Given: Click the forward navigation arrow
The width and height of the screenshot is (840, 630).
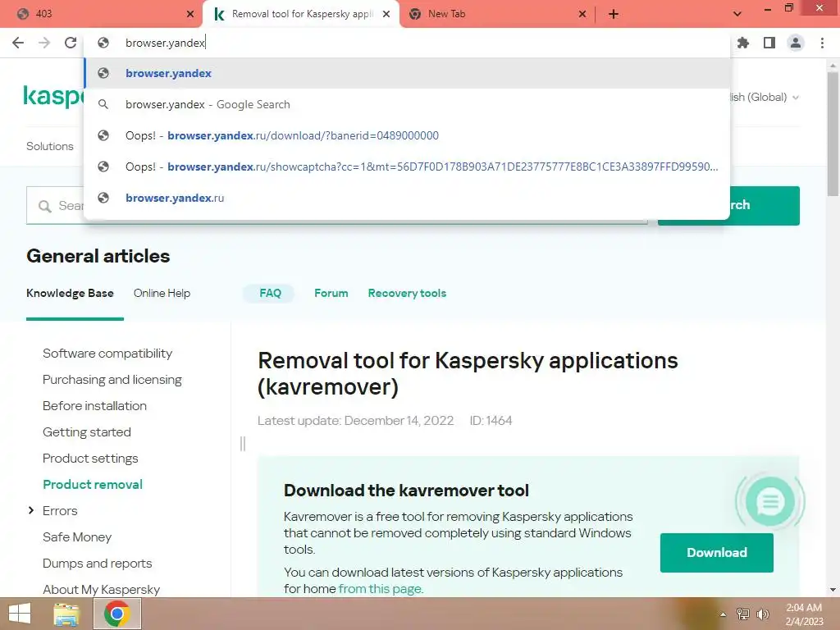Looking at the screenshot, I should [44, 43].
